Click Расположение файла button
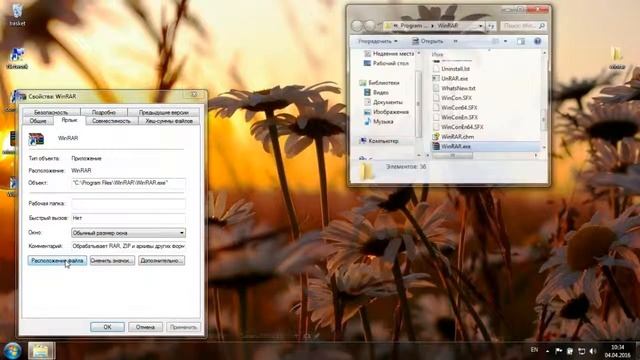 [57, 260]
